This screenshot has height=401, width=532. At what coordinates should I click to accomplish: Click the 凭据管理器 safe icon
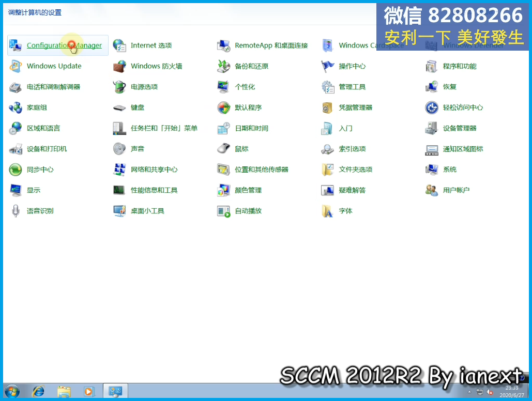tap(328, 107)
